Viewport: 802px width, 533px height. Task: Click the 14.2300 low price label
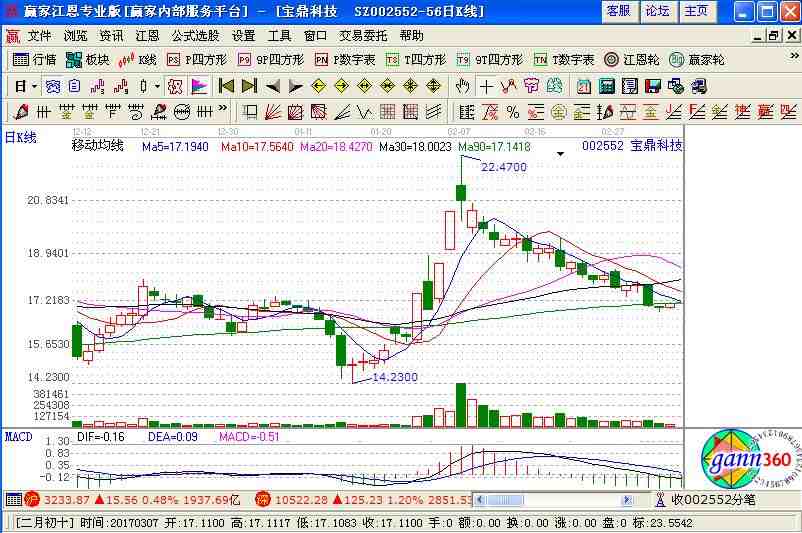[x=395, y=377]
